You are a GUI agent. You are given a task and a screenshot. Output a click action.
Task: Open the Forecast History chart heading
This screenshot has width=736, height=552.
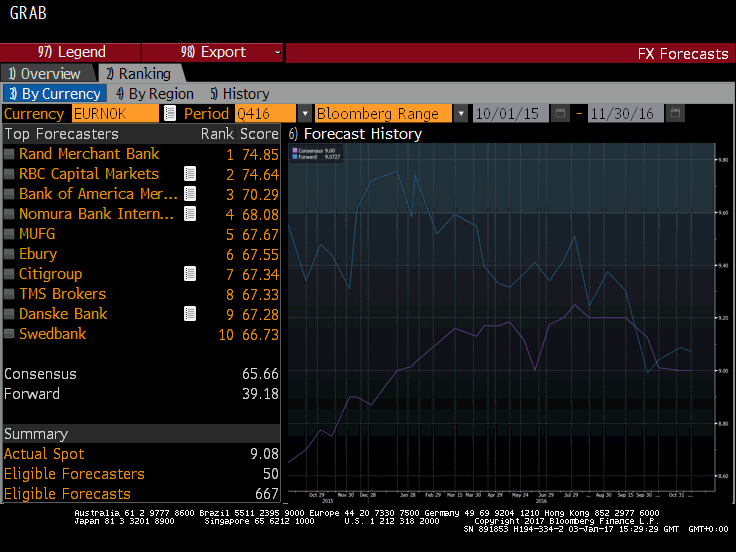[x=355, y=134]
